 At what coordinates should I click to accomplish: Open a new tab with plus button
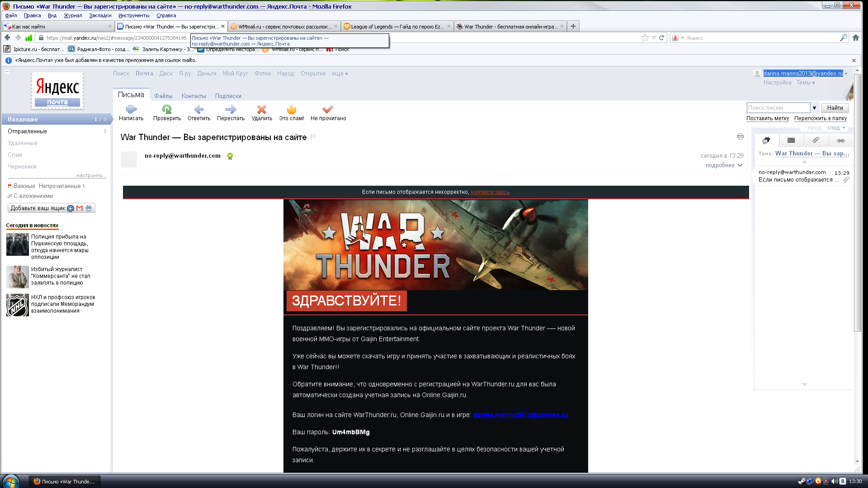point(573,26)
